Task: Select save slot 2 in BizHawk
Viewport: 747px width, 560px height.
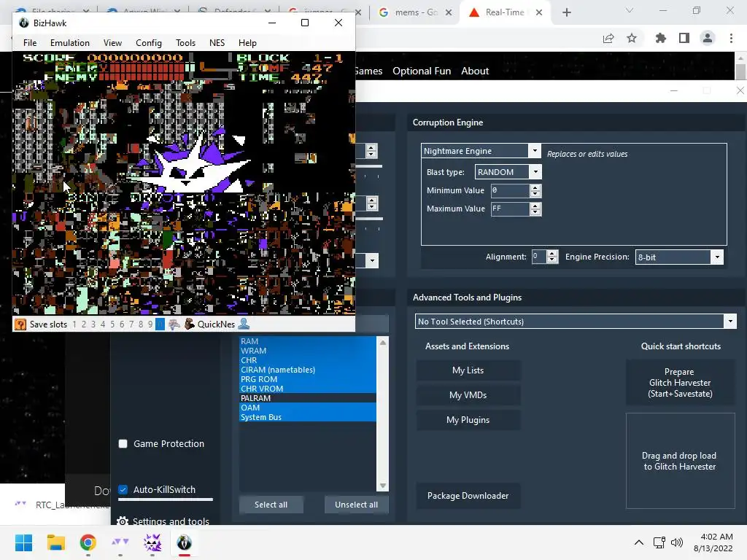Action: (84, 324)
